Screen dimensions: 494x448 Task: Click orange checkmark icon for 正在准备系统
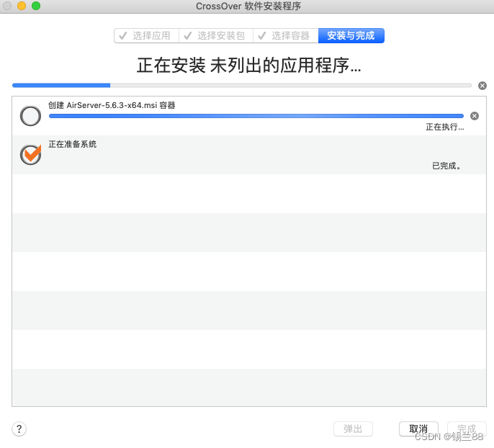30,154
